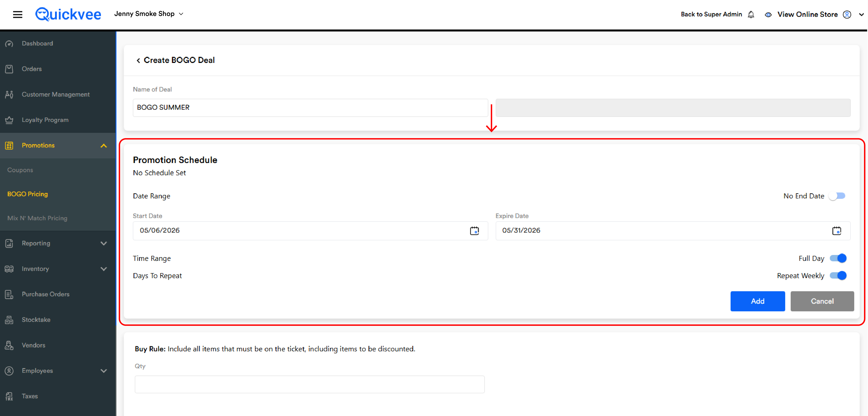868x416 pixels.
Task: Open the notifications bell
Action: 751,14
